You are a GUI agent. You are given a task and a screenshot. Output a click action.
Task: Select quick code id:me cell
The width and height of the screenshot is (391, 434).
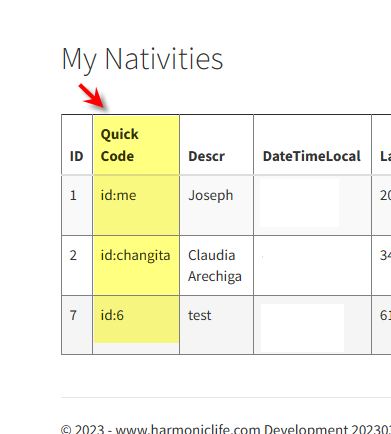coord(136,205)
